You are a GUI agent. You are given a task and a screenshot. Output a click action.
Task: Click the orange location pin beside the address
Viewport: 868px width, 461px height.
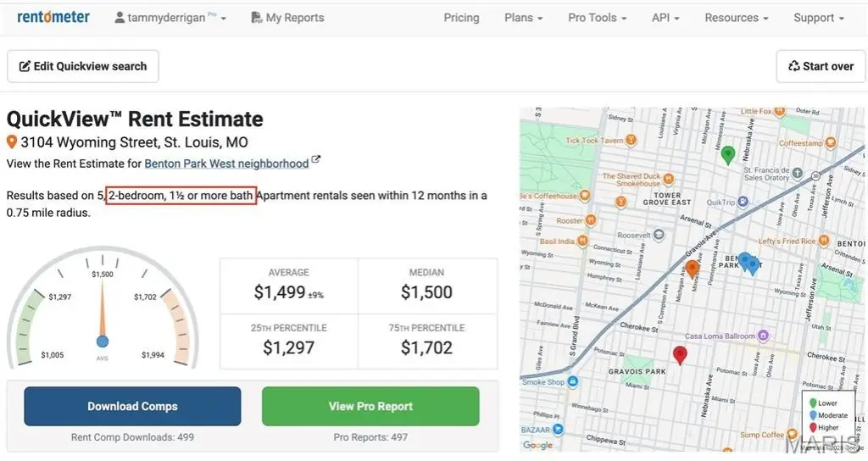click(12, 142)
